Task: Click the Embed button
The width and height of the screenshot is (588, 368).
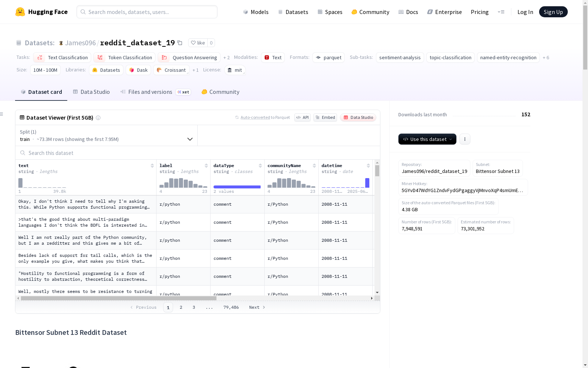Action: (325, 117)
